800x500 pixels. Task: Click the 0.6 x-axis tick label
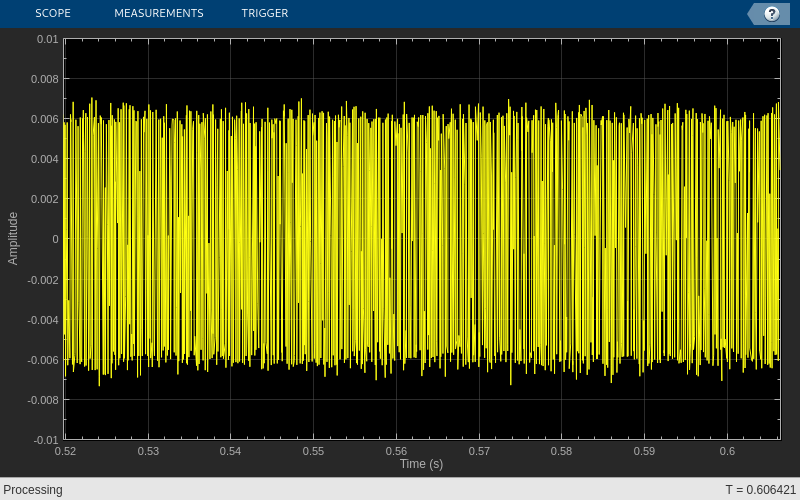point(728,451)
